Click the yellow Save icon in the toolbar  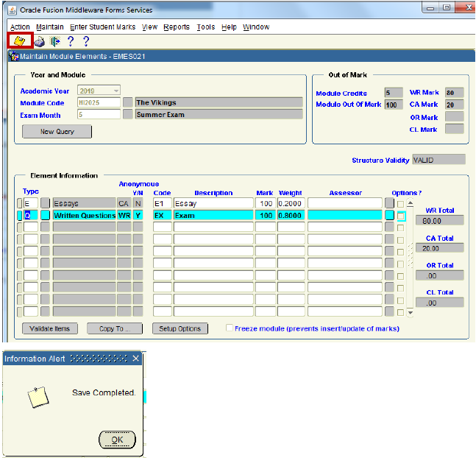pyautogui.click(x=20, y=41)
